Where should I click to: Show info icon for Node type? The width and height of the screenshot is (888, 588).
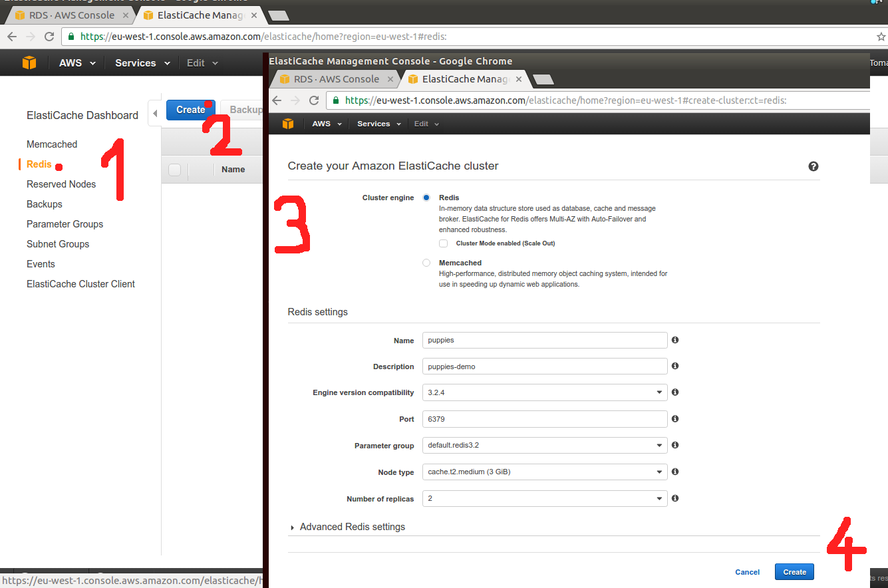(x=675, y=472)
